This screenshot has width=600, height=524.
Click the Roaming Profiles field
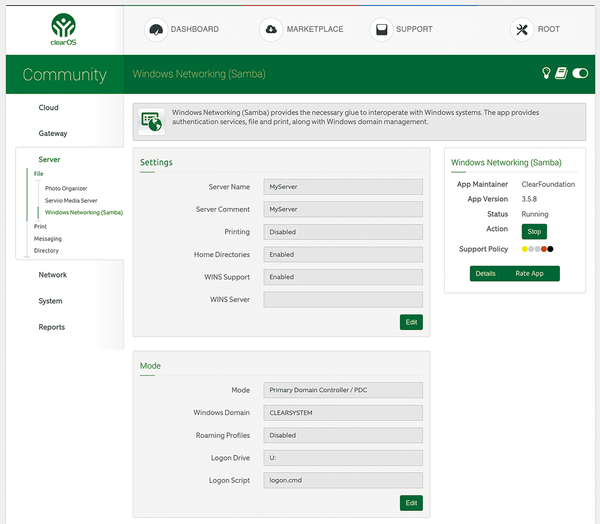pyautogui.click(x=343, y=435)
